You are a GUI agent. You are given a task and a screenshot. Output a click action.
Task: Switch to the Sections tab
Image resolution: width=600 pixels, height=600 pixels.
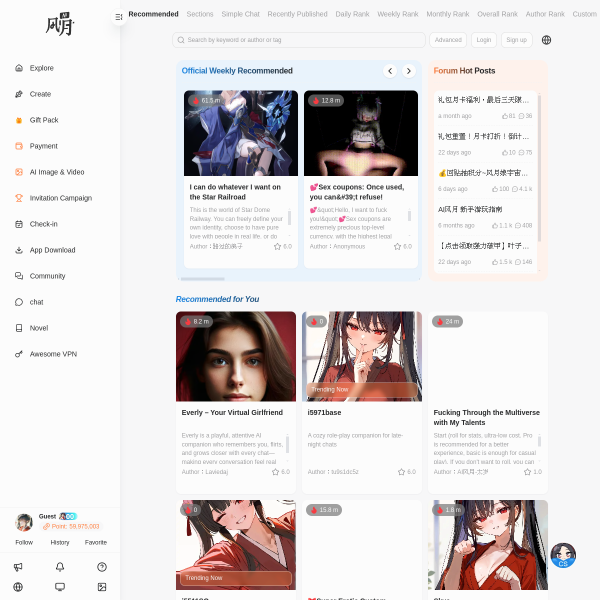(200, 14)
